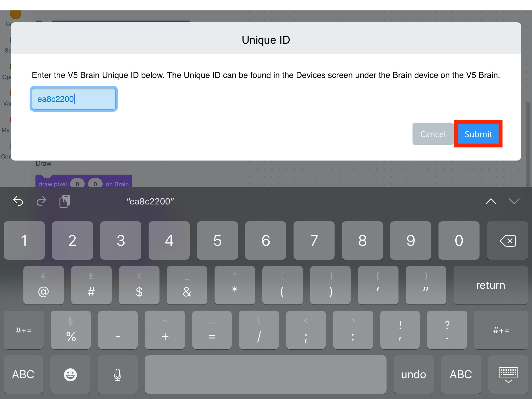Tap the right ABC key

click(461, 375)
